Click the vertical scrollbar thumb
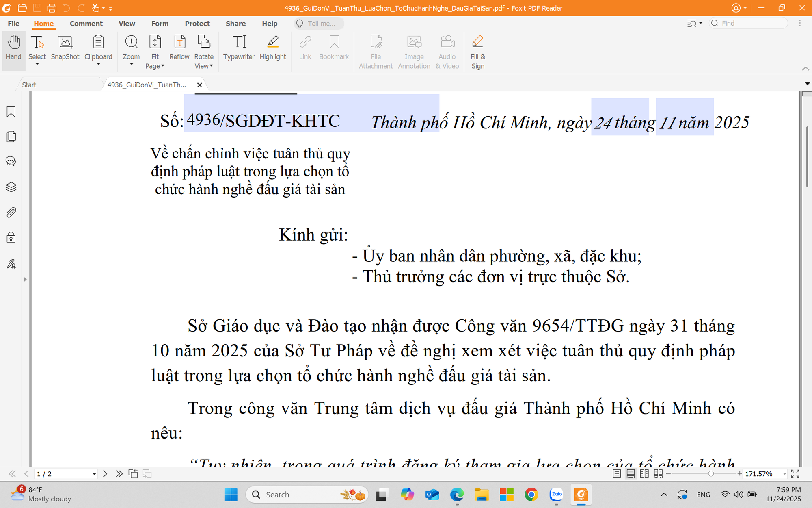This screenshot has height=508, width=812. pos(807,156)
